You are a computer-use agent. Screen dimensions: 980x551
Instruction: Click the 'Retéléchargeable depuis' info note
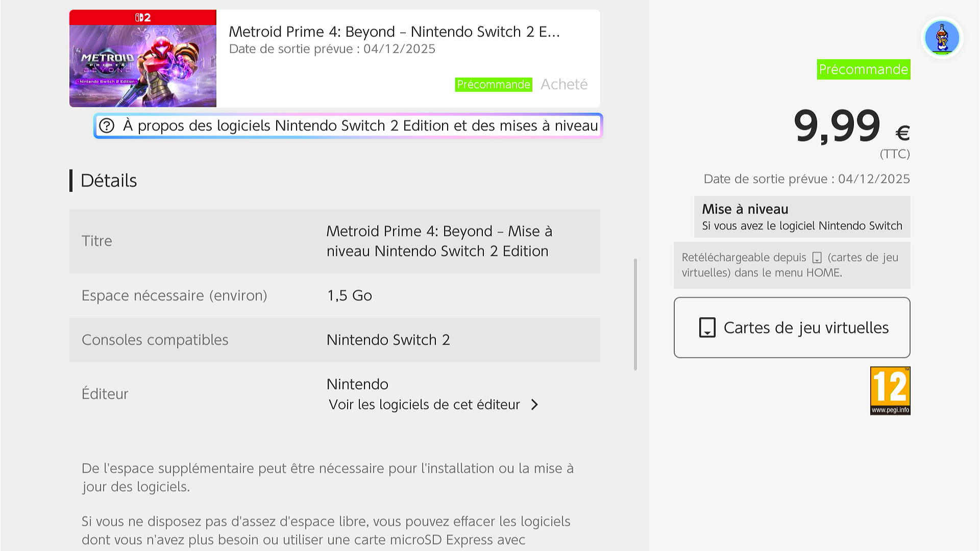coord(792,265)
